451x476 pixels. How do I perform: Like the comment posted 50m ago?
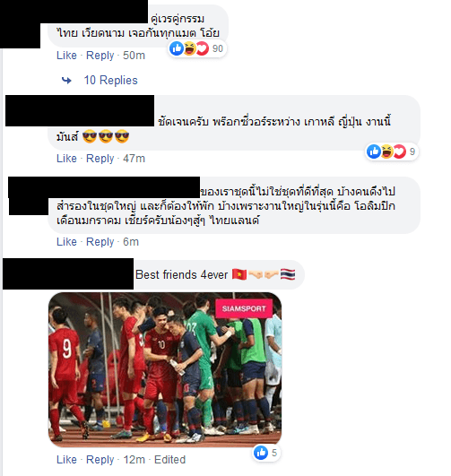66,56
